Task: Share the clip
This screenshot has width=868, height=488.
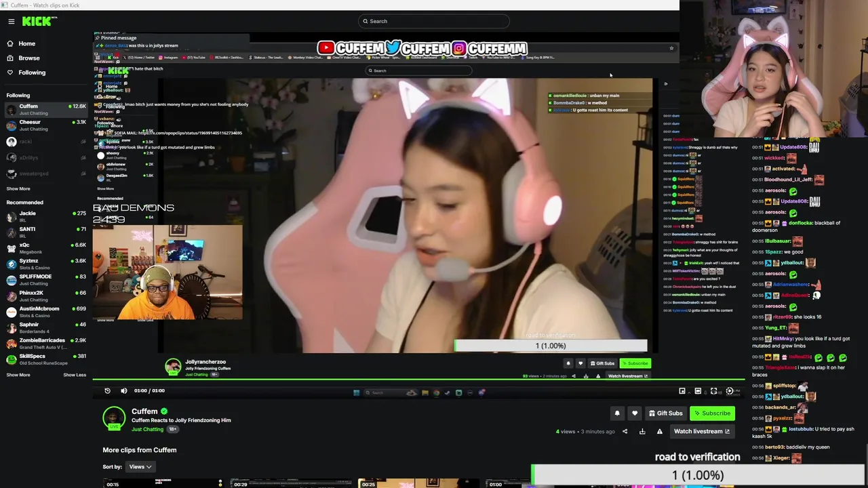Action: pyautogui.click(x=625, y=432)
